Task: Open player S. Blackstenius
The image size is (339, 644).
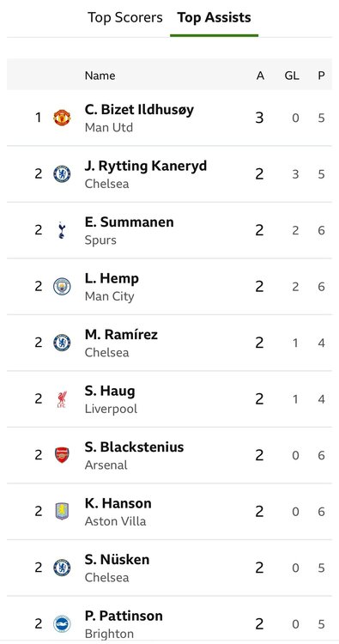Action: click(134, 447)
